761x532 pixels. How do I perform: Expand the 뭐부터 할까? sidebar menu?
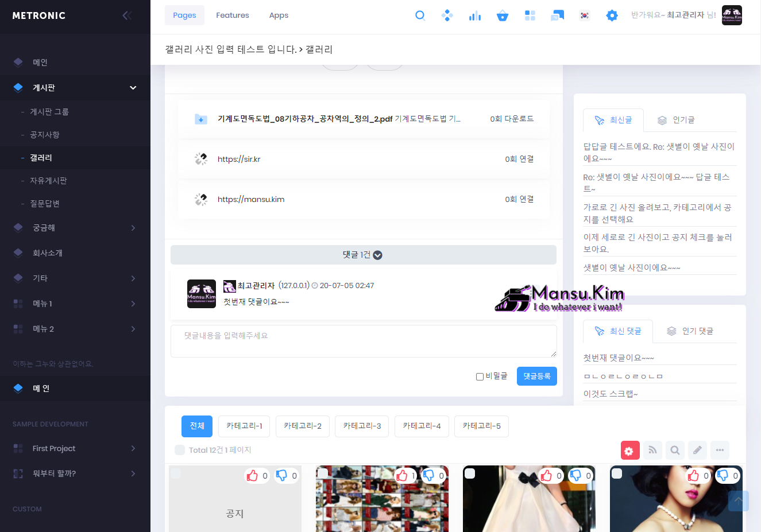[x=75, y=473]
